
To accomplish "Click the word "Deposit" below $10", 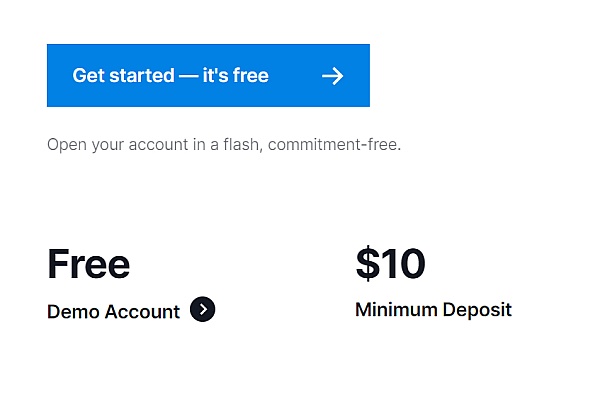I will pos(477,310).
